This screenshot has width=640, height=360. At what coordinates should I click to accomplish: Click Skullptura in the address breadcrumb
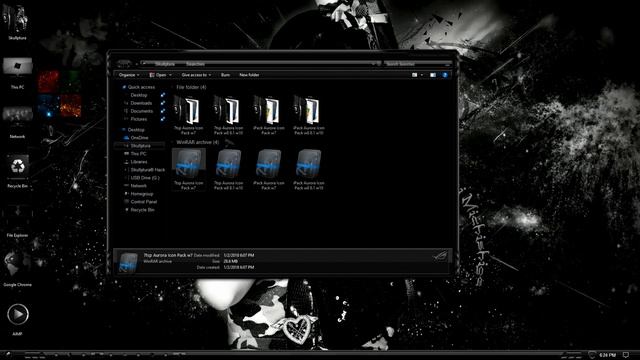click(165, 64)
